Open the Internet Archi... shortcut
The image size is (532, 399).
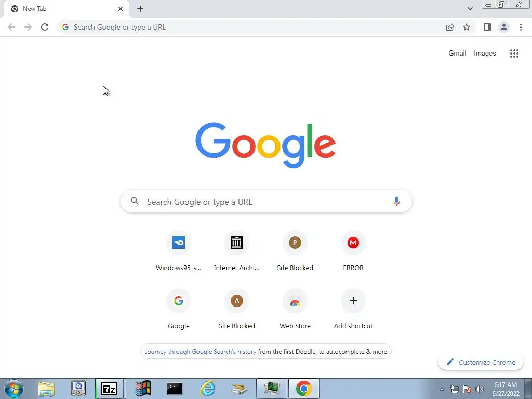(x=237, y=251)
